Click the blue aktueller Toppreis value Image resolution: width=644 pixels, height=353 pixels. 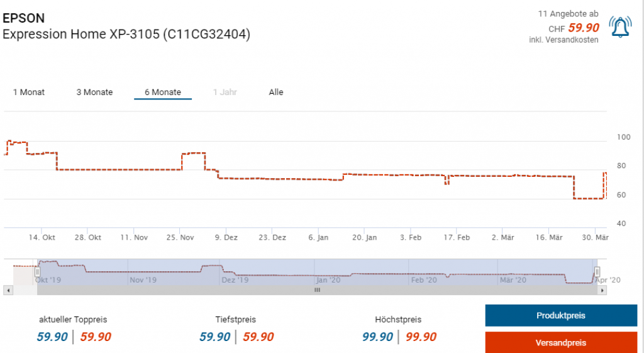click(x=52, y=337)
